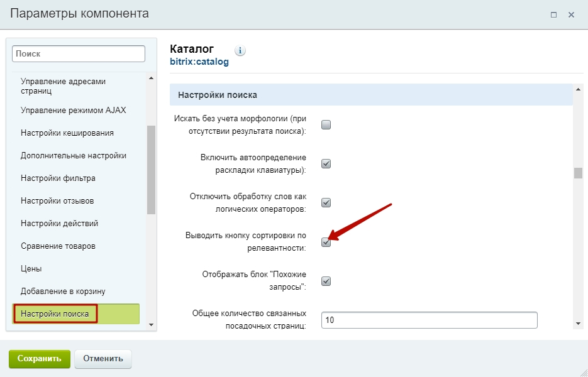The image size is (588, 377).
Task: Enable search without morphology checkbox
Action: pos(326,125)
